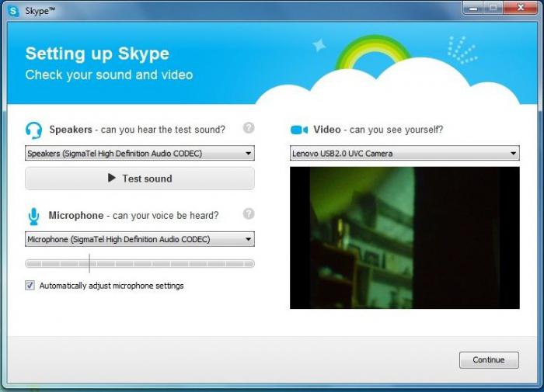Uncheck Automatically adjust microphone settings

pyautogui.click(x=30, y=285)
